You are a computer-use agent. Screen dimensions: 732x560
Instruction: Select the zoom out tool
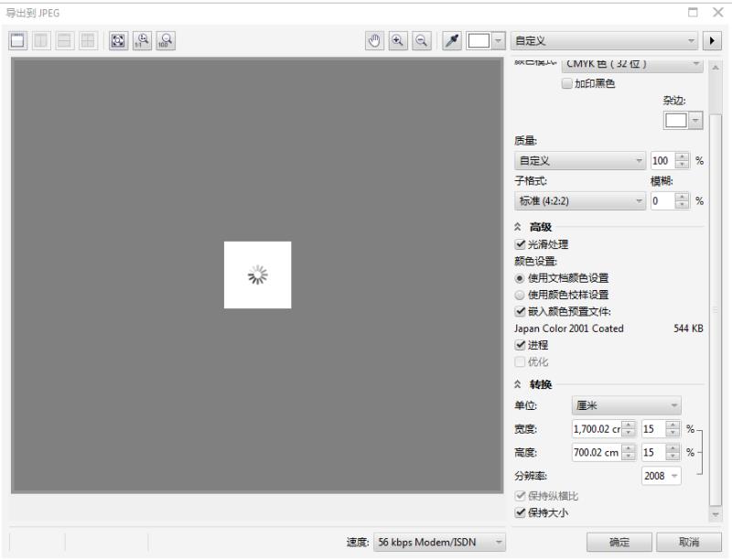click(422, 40)
